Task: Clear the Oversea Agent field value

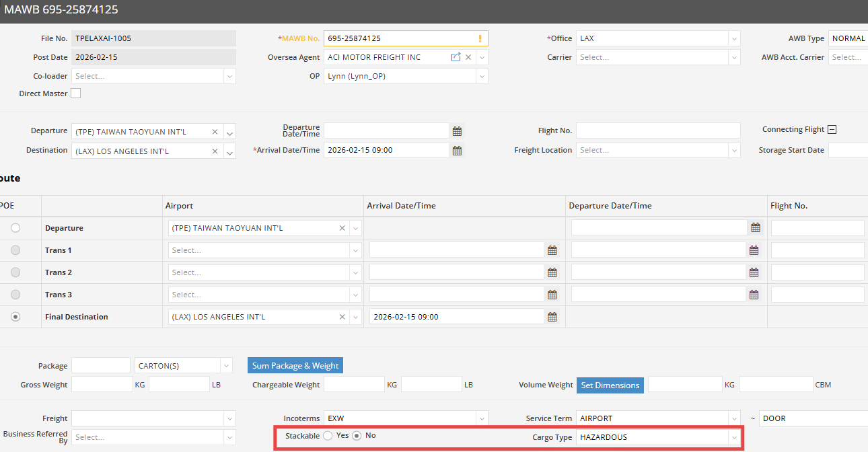Action: (x=468, y=57)
